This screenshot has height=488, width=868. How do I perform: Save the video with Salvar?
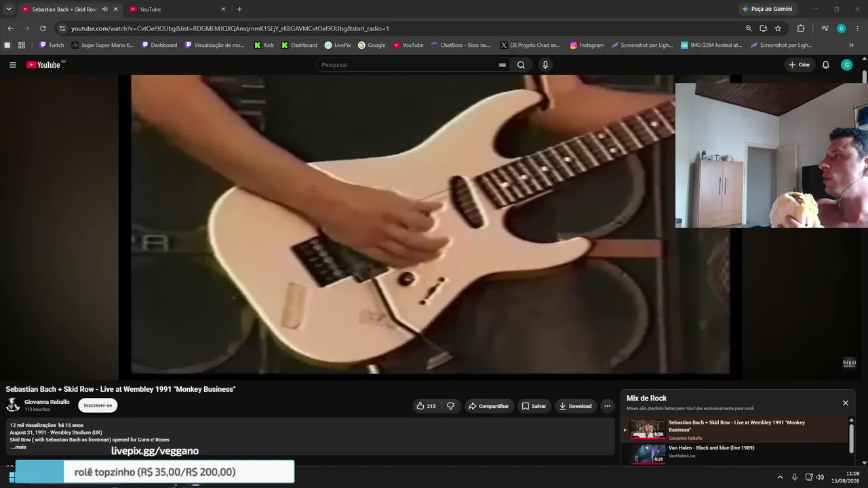pyautogui.click(x=534, y=406)
